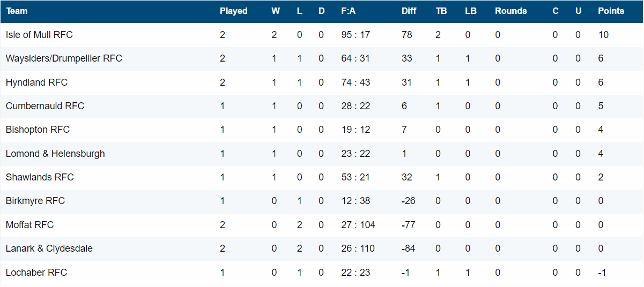Click Shawlands RFC team name
This screenshot has width=644, height=287.
[40, 177]
